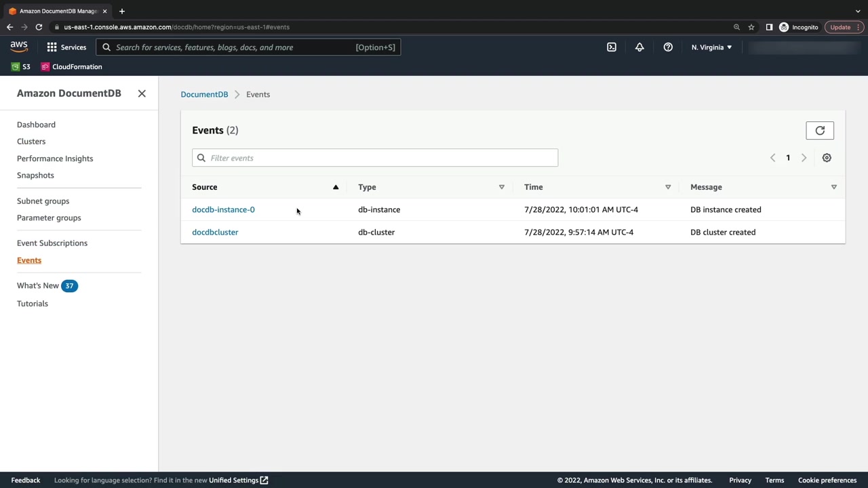
Task: Open the CloudFormation shortcut
Action: (x=71, y=66)
